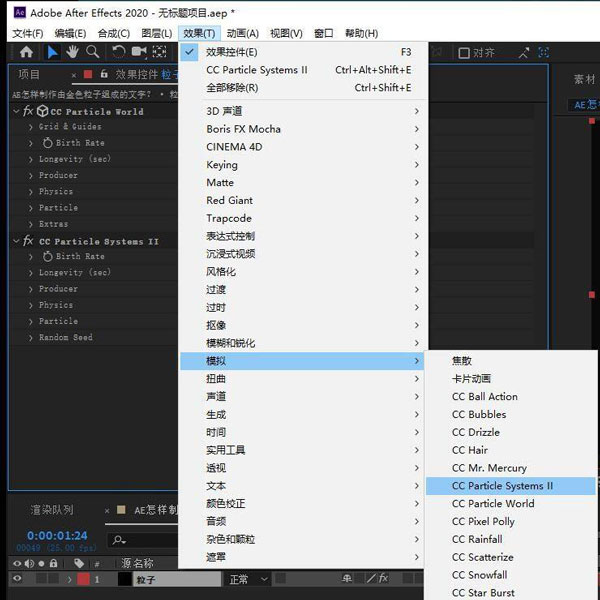Viewport: 600px width, 600px height.
Task: Expand Grid & Guides property
Action: tap(31, 127)
